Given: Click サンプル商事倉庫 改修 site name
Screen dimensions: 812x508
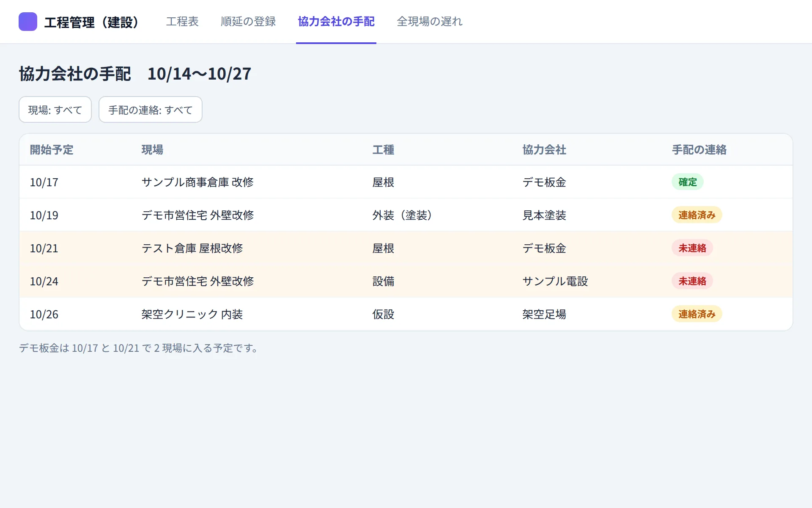Looking at the screenshot, I should (198, 182).
